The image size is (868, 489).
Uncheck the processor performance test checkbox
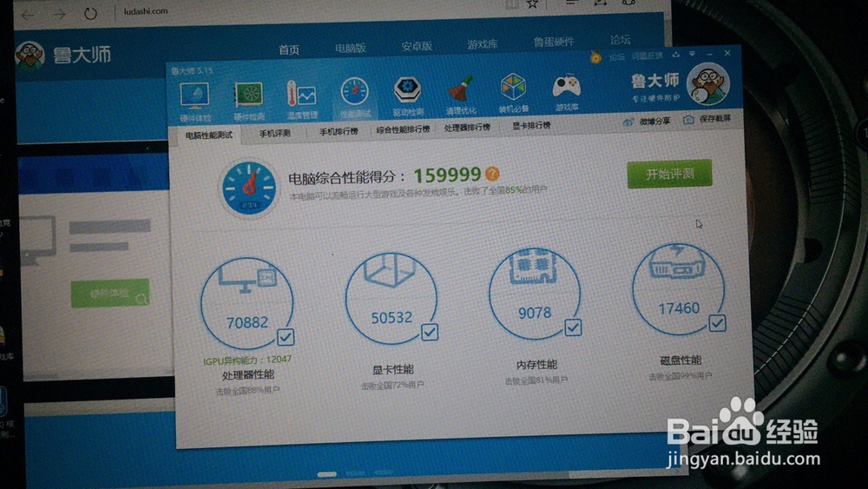286,337
